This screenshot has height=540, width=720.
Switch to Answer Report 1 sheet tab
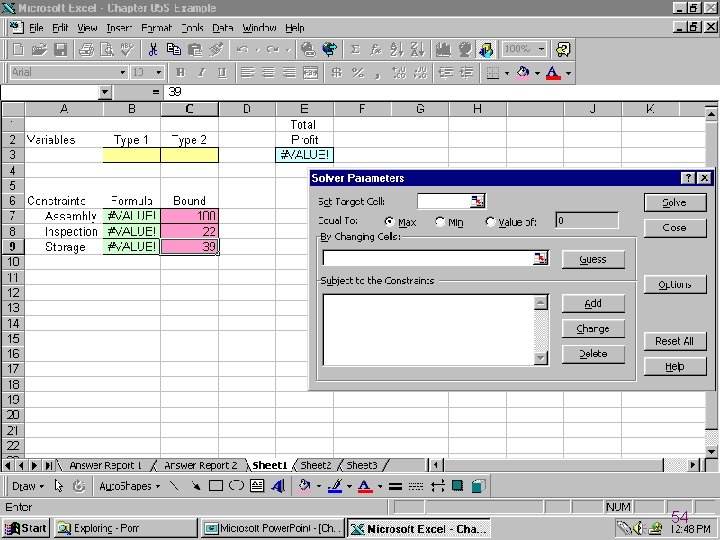(105, 465)
